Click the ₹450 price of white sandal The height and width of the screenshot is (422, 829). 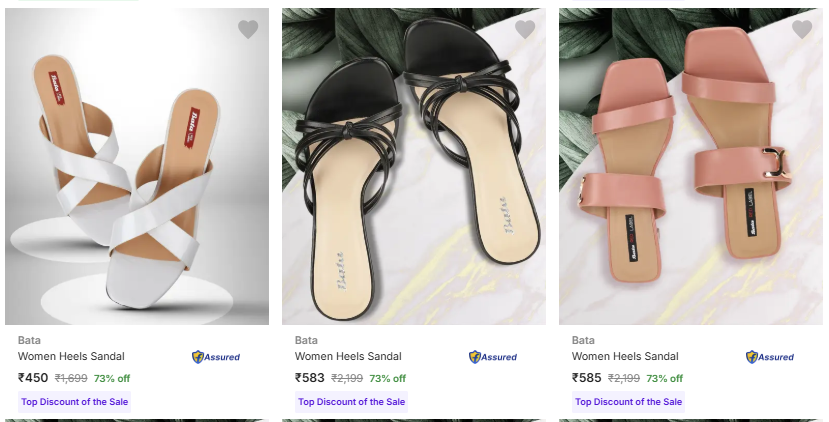33,378
